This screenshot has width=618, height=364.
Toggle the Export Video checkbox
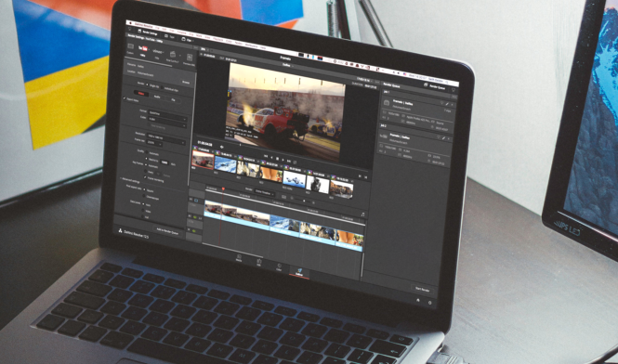[125, 98]
